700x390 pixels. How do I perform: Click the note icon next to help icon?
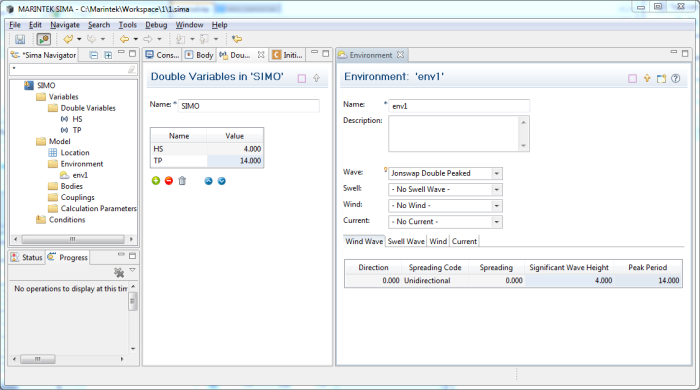(x=662, y=79)
